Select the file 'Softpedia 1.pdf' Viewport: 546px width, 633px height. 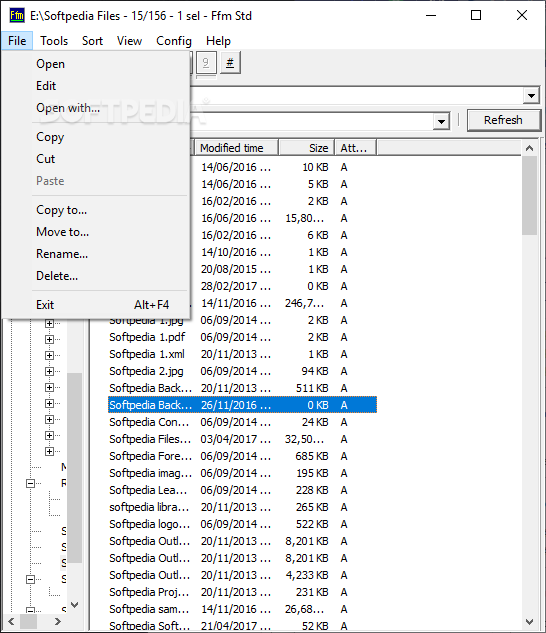pyautogui.click(x=147, y=337)
